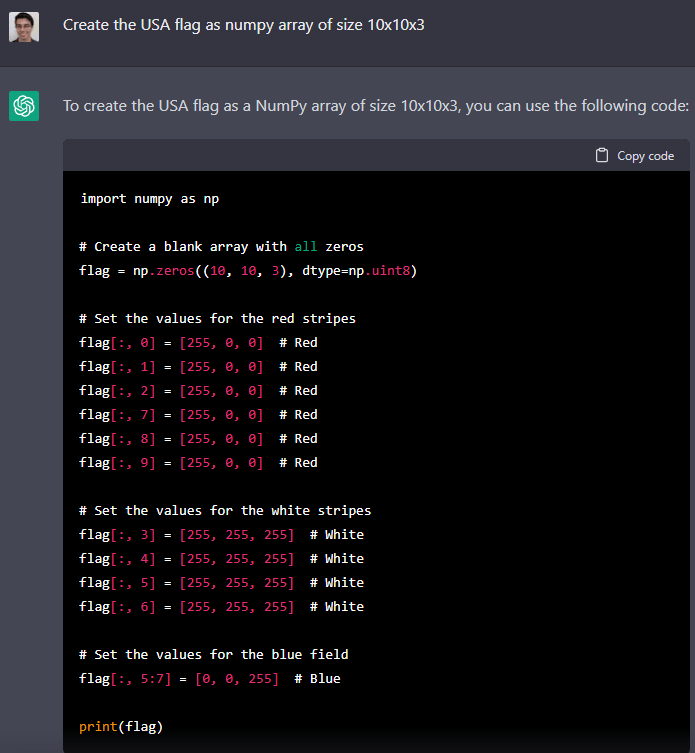Viewport: 695px width, 753px height.
Task: Click the 'Set the values for red stripes' comment
Action: (x=217, y=318)
